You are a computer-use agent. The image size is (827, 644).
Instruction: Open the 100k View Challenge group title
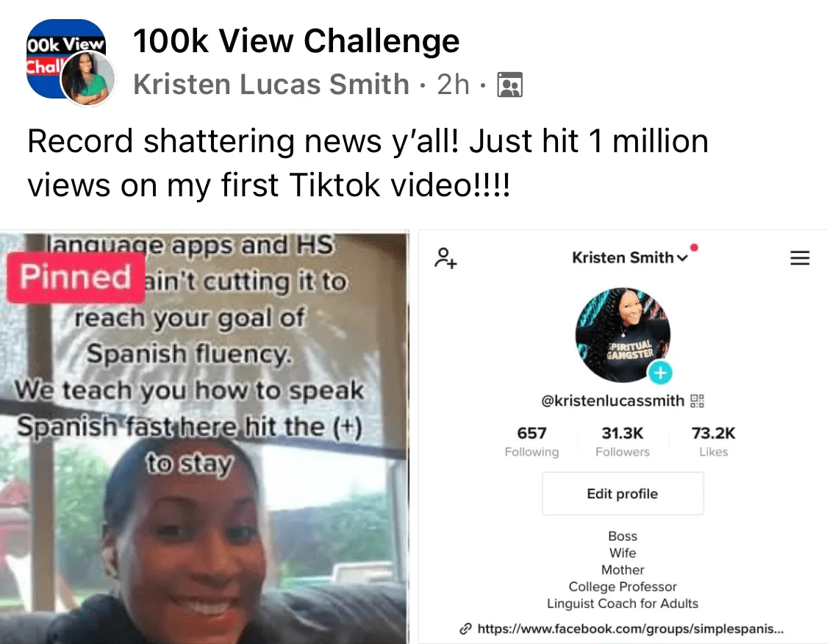click(296, 40)
